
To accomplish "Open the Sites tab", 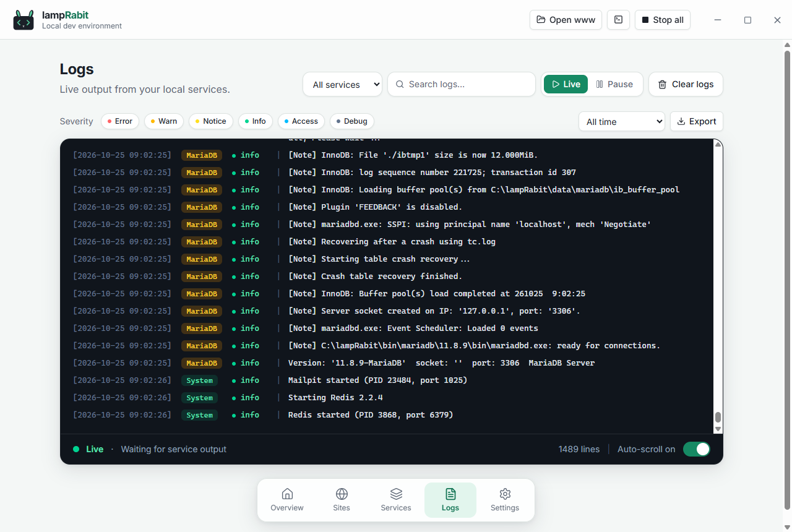I will pos(342,500).
